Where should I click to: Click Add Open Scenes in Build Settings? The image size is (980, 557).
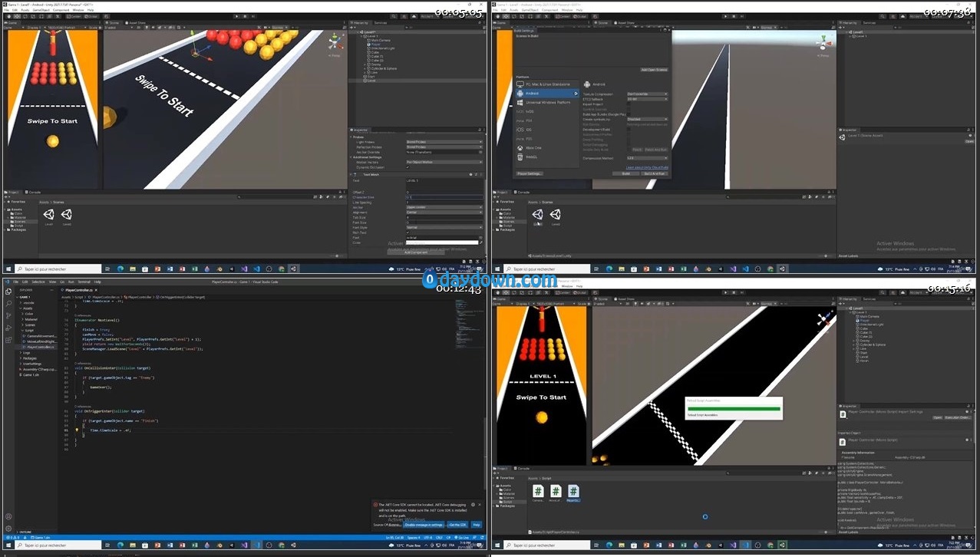[x=654, y=70]
